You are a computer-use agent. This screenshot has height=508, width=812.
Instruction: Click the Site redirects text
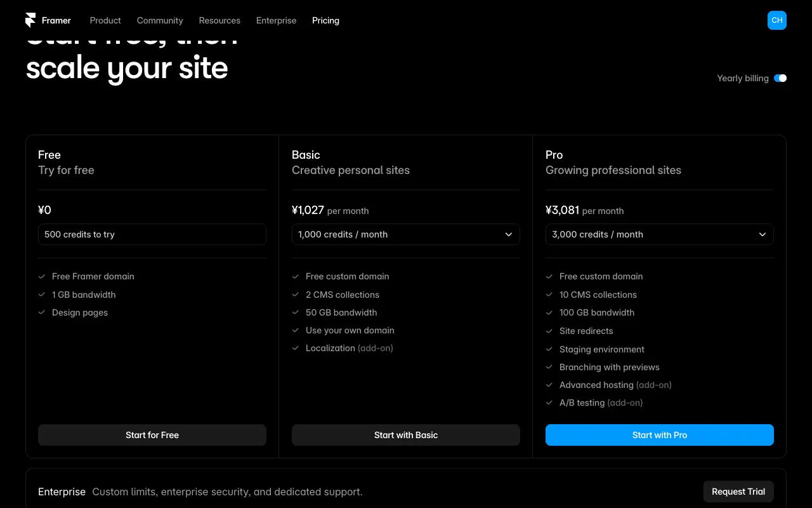coord(586,331)
